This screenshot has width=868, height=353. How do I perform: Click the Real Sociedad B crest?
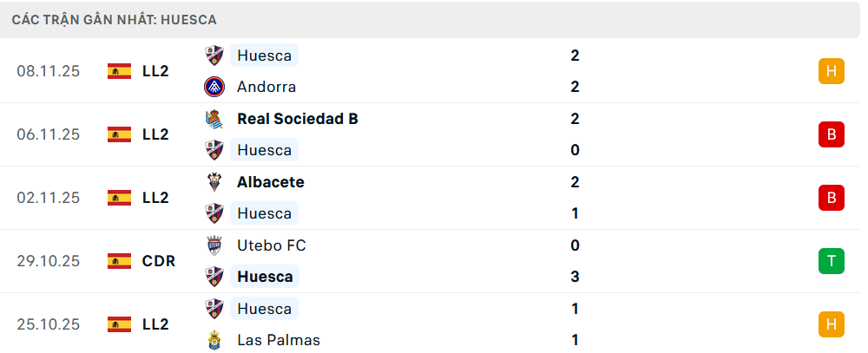(x=214, y=119)
